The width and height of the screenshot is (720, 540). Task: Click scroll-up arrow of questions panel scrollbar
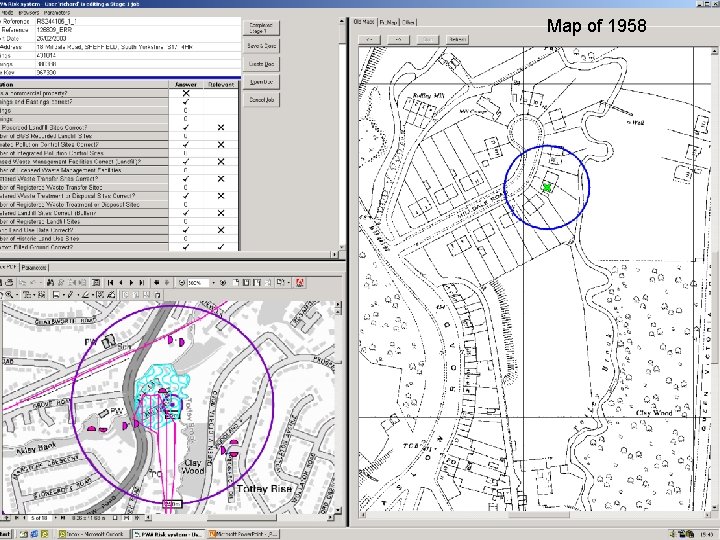click(x=342, y=21)
